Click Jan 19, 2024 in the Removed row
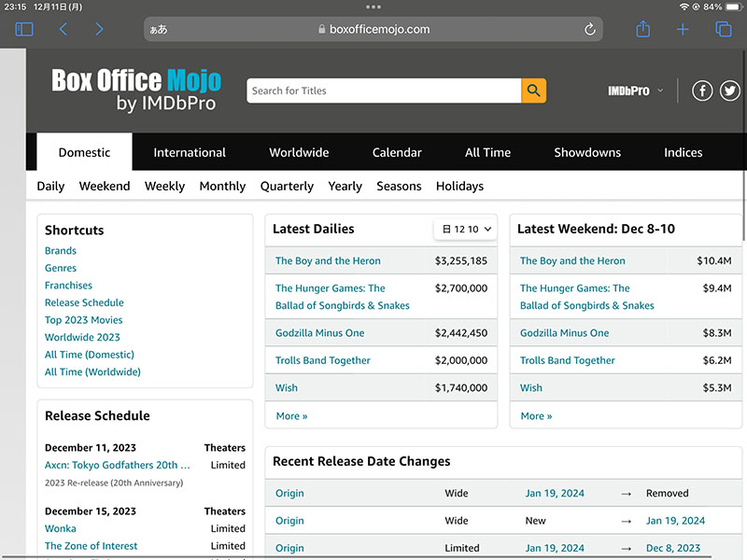Screen dimensions: 747x560 coord(555,494)
